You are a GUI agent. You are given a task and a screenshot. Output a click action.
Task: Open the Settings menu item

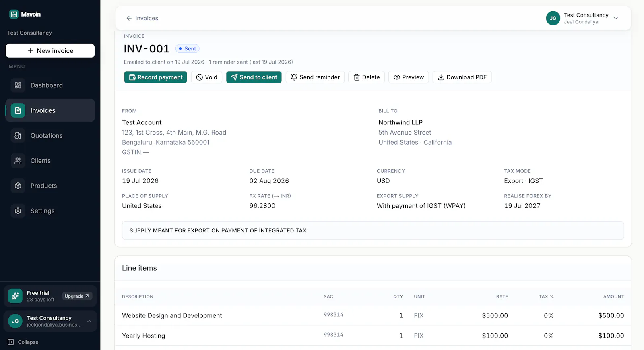pos(50,211)
